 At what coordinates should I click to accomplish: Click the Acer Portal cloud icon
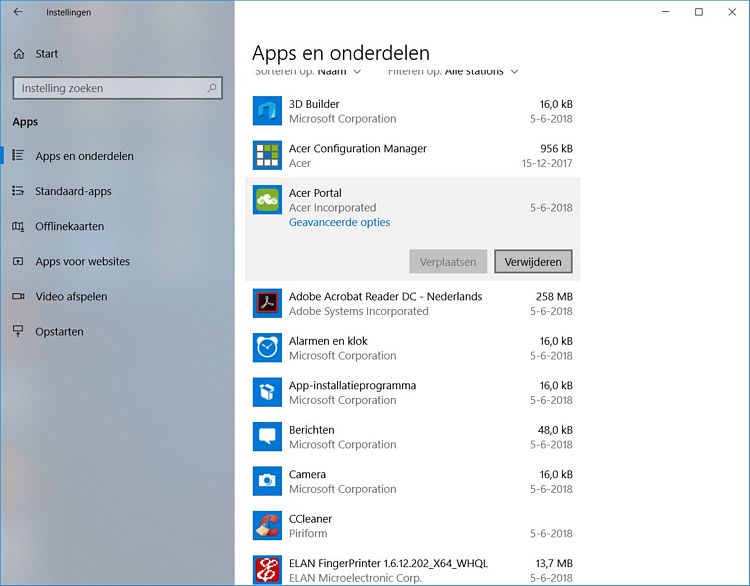267,199
